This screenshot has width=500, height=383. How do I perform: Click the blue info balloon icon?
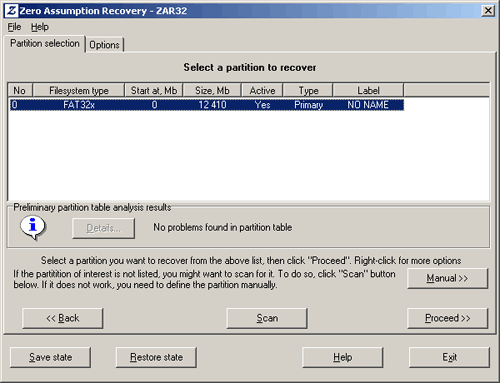[x=33, y=227]
